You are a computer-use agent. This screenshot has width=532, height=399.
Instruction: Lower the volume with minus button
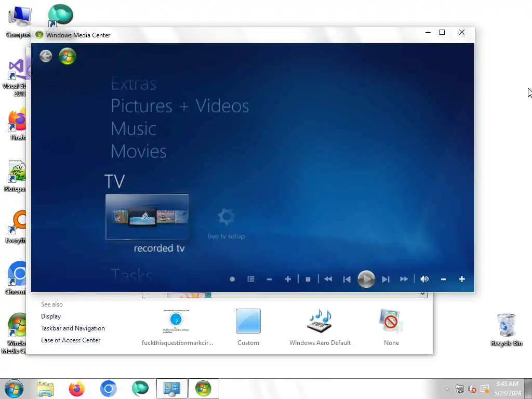click(x=443, y=279)
